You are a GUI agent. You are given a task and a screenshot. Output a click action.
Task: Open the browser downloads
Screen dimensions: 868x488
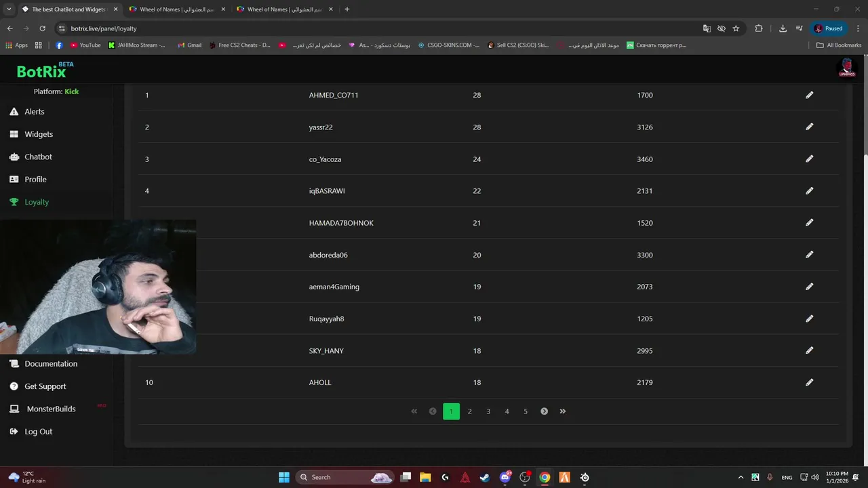tap(783, 28)
